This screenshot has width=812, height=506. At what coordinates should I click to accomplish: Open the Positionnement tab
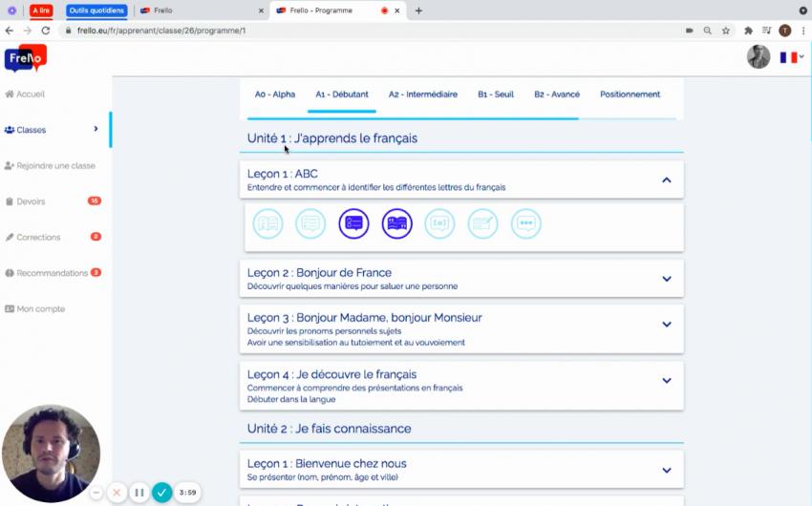630,95
